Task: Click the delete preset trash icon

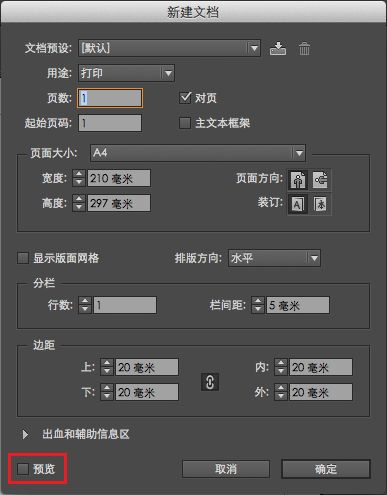Action: (x=304, y=49)
